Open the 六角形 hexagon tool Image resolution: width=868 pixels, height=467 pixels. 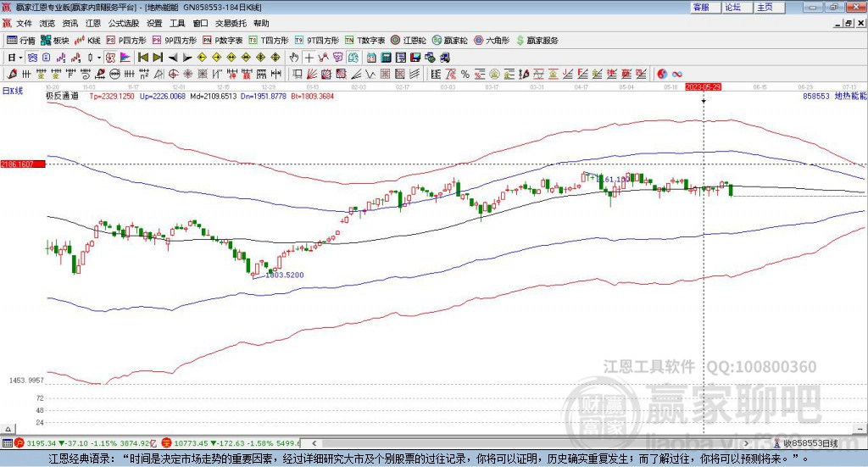pos(492,41)
